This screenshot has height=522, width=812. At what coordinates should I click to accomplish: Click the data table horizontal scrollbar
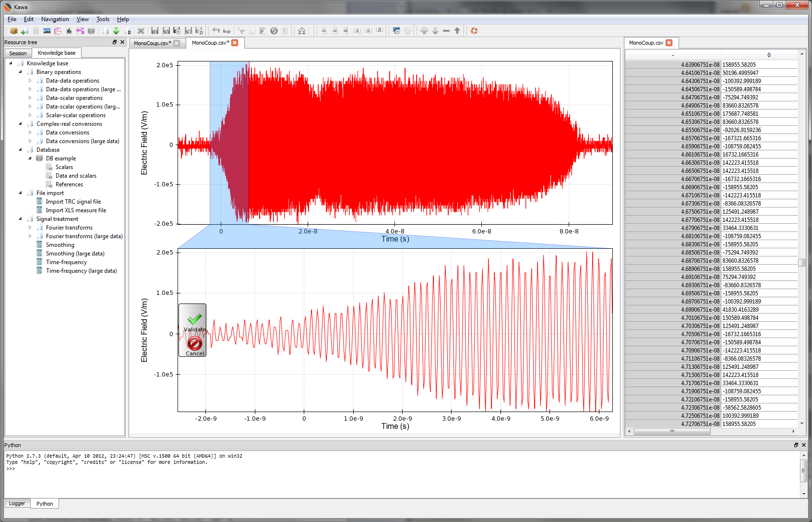pos(672,431)
